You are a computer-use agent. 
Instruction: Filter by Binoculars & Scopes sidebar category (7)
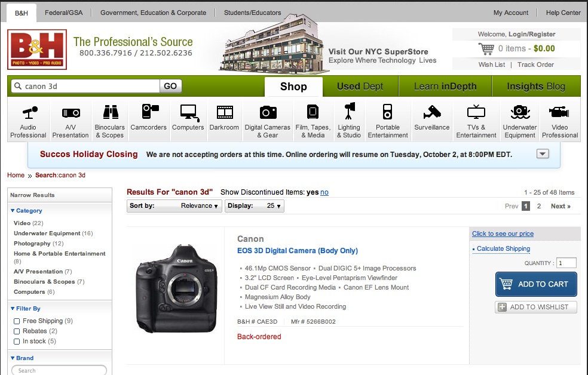pos(49,281)
